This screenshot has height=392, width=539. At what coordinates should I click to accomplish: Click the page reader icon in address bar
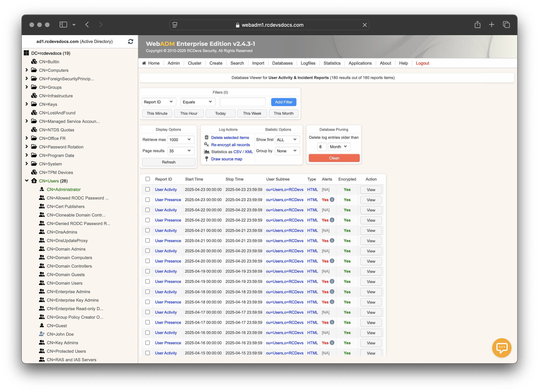pos(175,25)
